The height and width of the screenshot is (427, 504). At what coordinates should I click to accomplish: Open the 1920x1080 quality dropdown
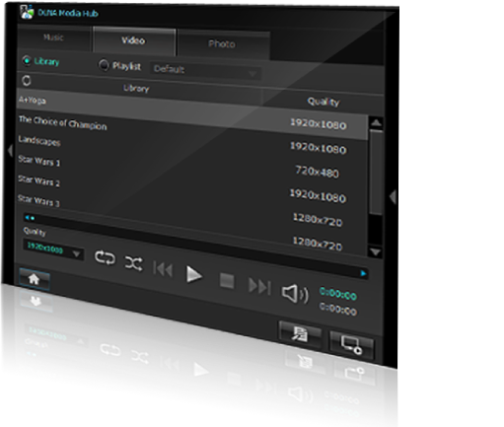[x=53, y=249]
